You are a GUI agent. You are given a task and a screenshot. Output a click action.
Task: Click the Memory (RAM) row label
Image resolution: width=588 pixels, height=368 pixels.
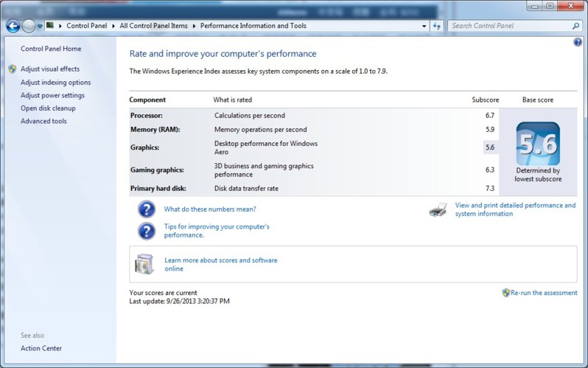(x=155, y=130)
